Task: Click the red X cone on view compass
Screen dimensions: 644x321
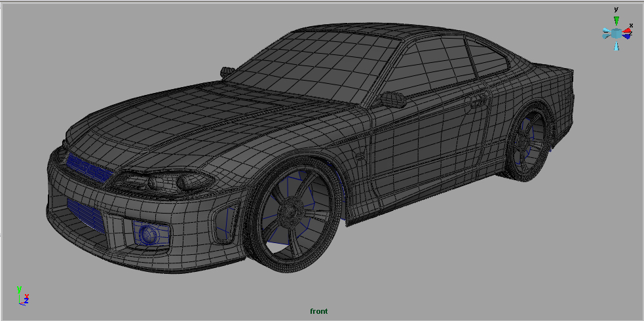Action: [627, 31]
